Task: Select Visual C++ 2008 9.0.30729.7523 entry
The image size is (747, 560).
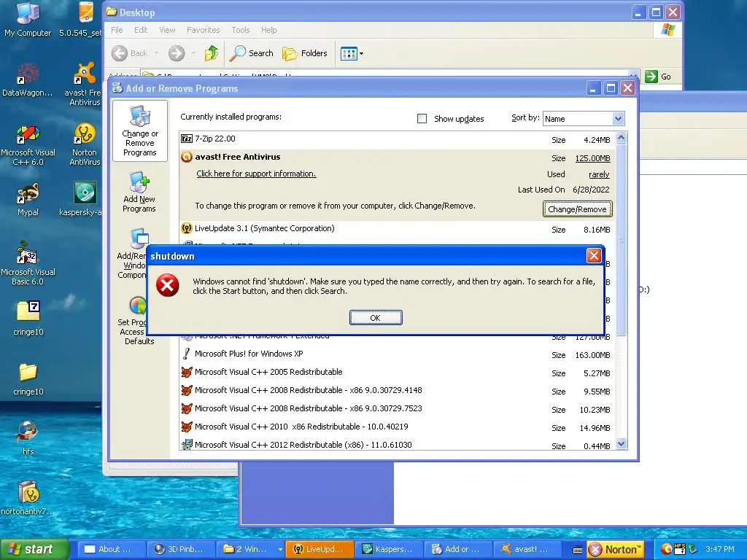Action: tap(395, 408)
